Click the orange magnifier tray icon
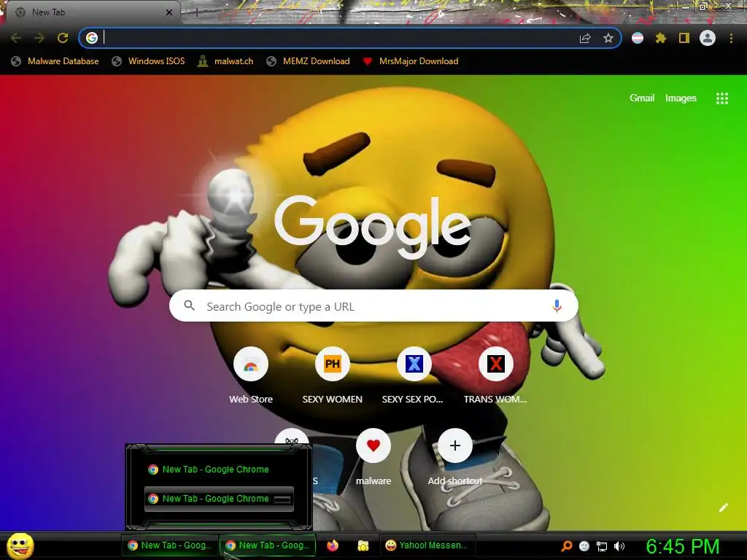This screenshot has width=747, height=560. 566,546
